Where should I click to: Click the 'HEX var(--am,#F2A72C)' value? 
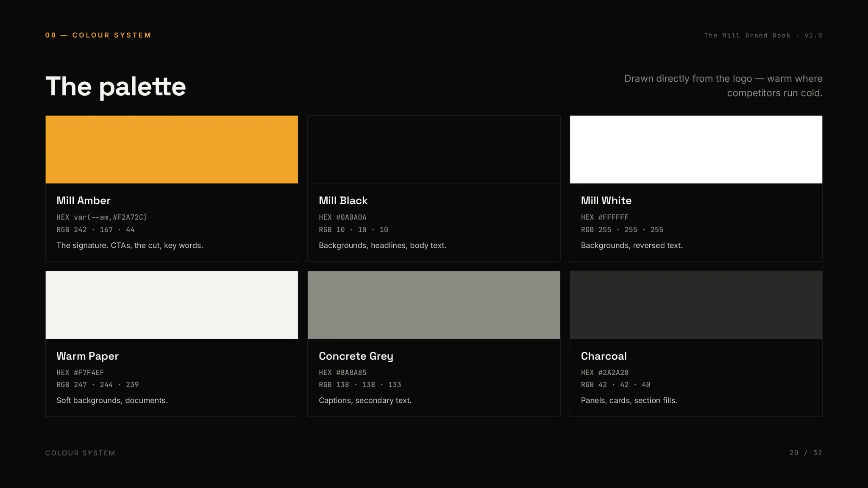click(x=102, y=217)
